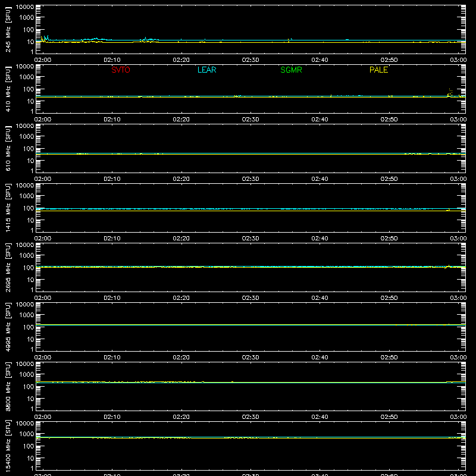Select the 8800 MHz [SFU] axis title
The width and height of the screenshot is (476, 476).
(x=8, y=386)
